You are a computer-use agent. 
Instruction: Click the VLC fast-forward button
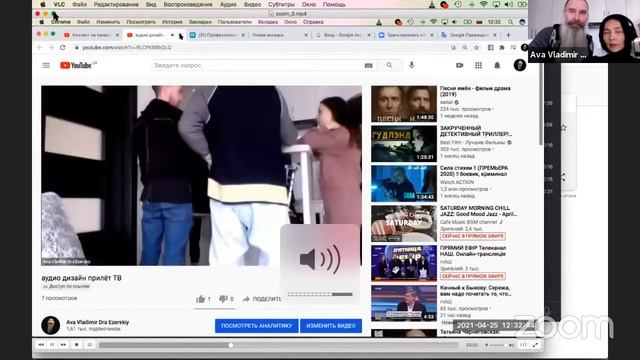click(63, 345)
